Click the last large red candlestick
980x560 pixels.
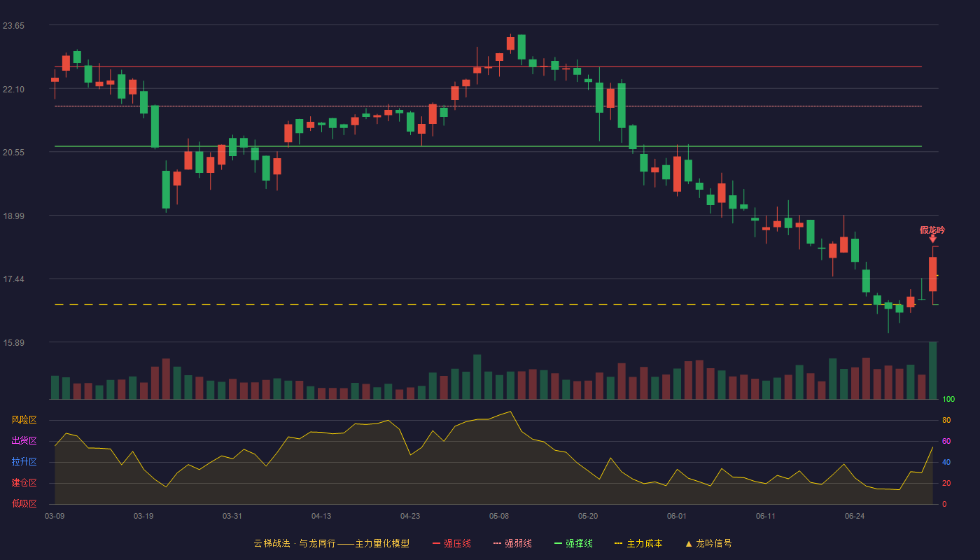932,274
